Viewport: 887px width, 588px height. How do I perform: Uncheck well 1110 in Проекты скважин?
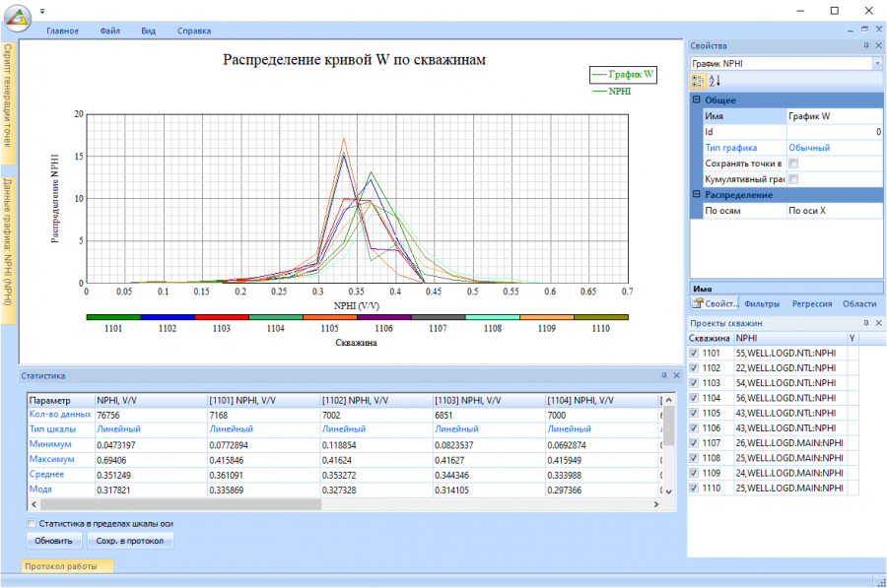[x=694, y=488]
